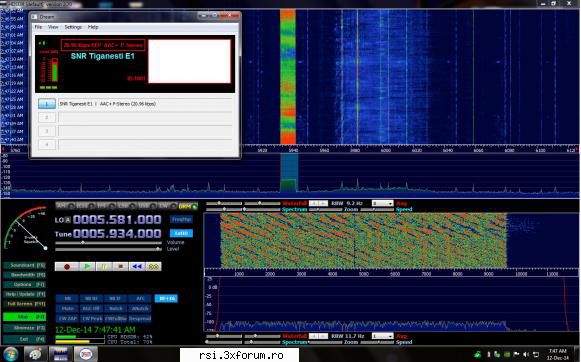Select service 3 button in Dream
Screen dimensions: 581x362
(47, 131)
